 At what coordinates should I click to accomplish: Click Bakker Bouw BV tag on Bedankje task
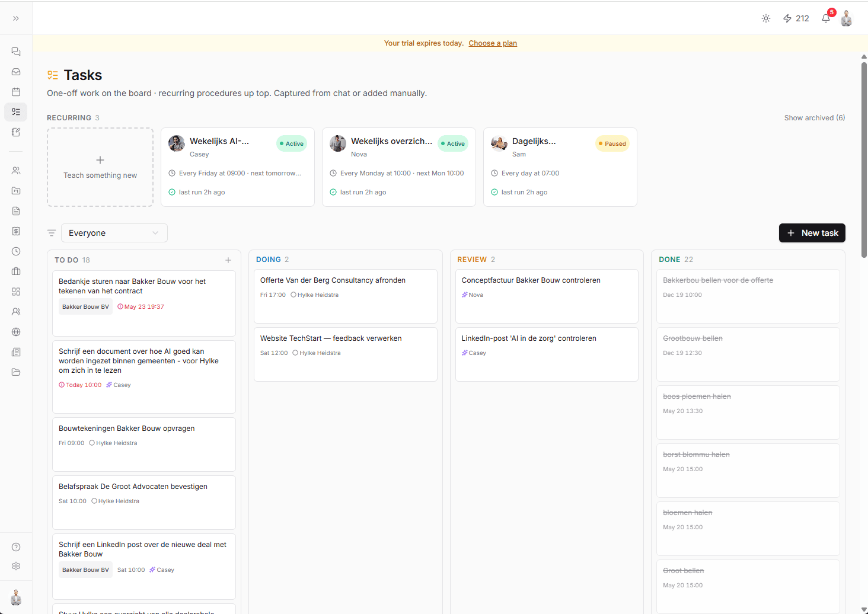tap(85, 307)
